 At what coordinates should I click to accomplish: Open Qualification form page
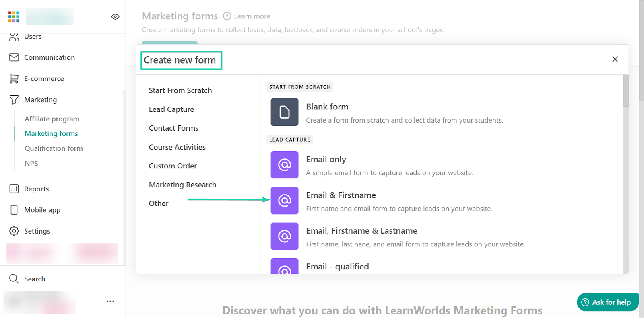(x=54, y=148)
